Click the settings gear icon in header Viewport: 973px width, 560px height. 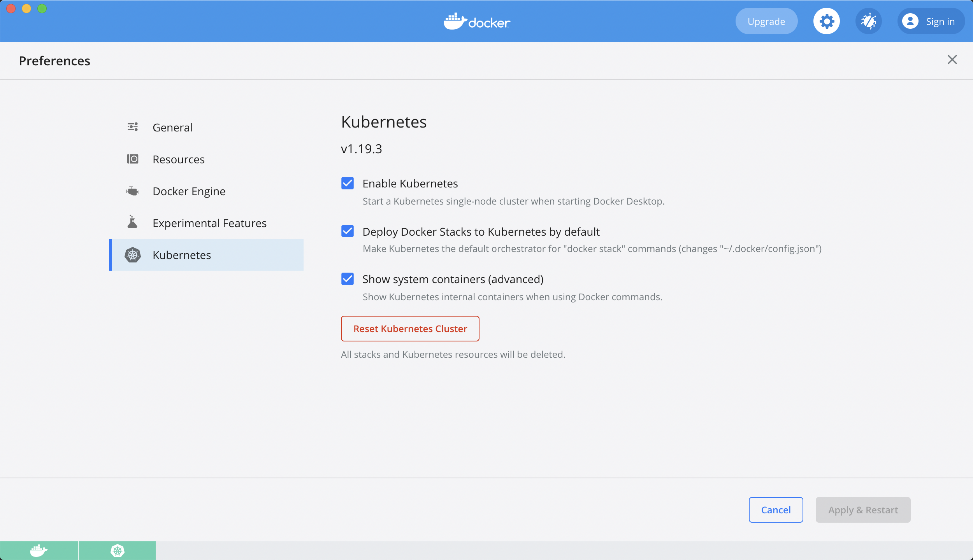(x=826, y=21)
